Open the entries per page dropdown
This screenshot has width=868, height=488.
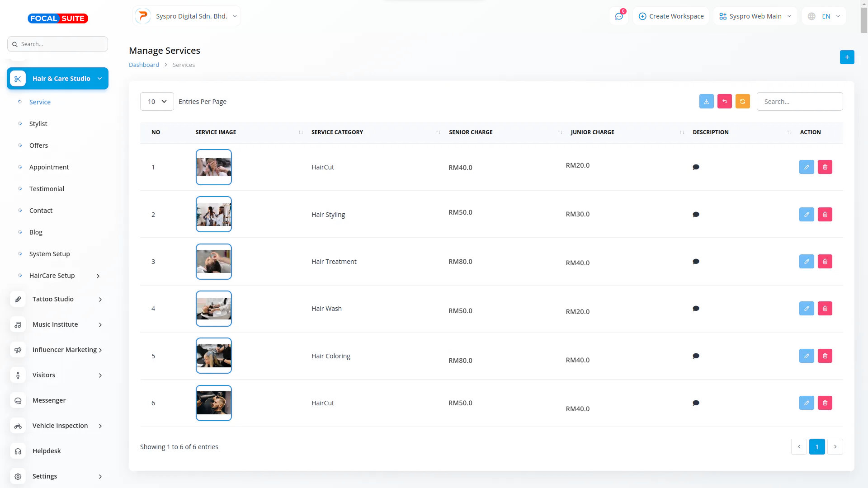pyautogui.click(x=157, y=102)
